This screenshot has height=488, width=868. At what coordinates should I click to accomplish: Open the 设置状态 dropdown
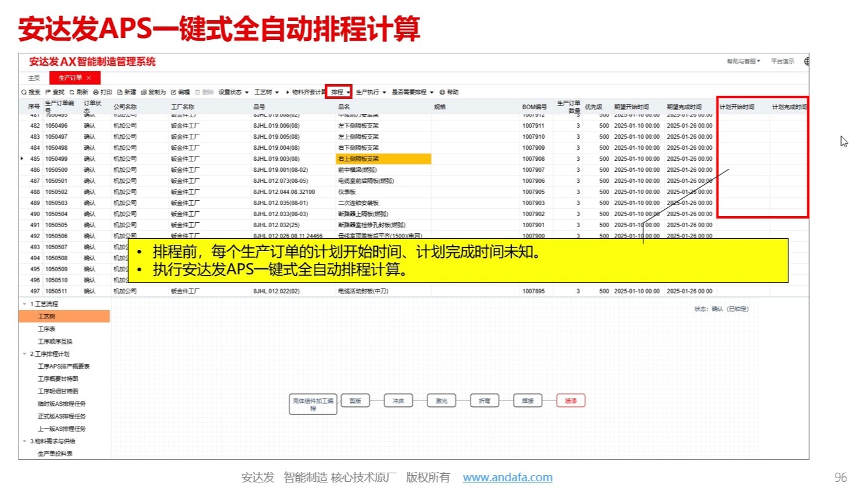234,92
